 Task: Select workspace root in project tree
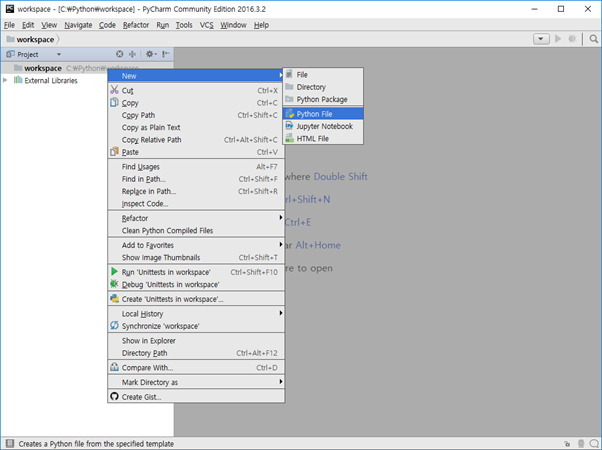point(43,68)
